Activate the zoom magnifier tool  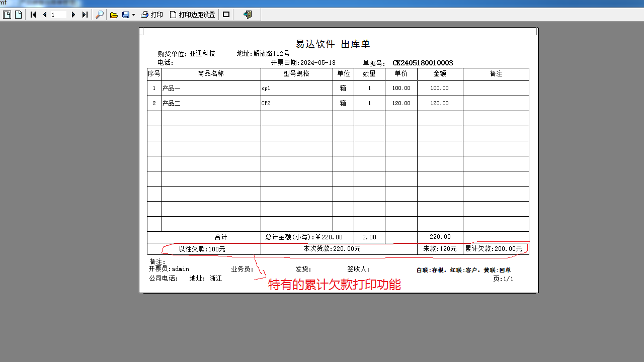(x=100, y=15)
